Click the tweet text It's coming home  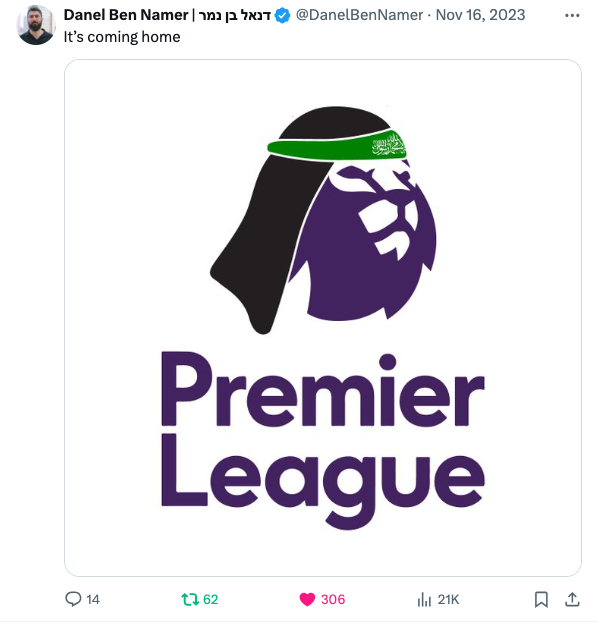tap(122, 37)
